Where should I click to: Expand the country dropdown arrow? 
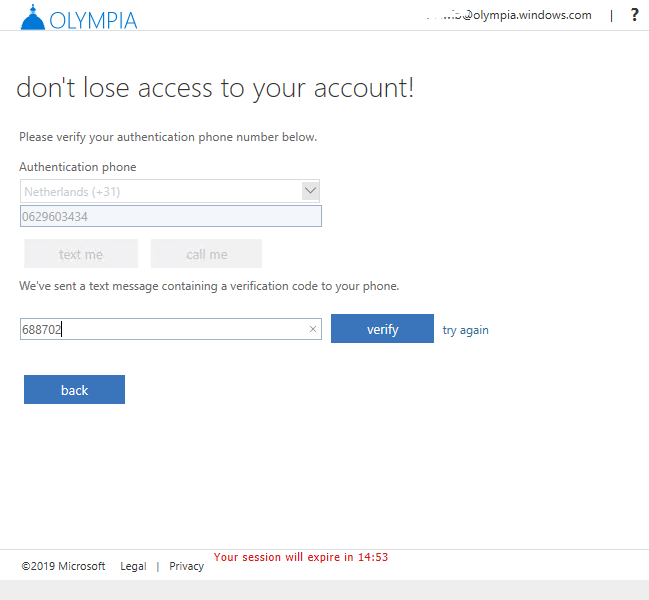click(x=310, y=191)
